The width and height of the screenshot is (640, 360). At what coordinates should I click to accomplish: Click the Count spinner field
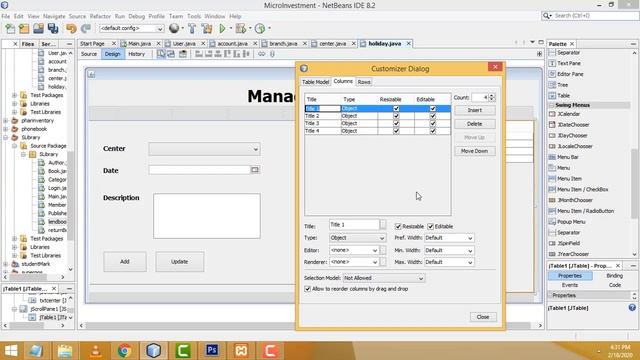(x=480, y=98)
